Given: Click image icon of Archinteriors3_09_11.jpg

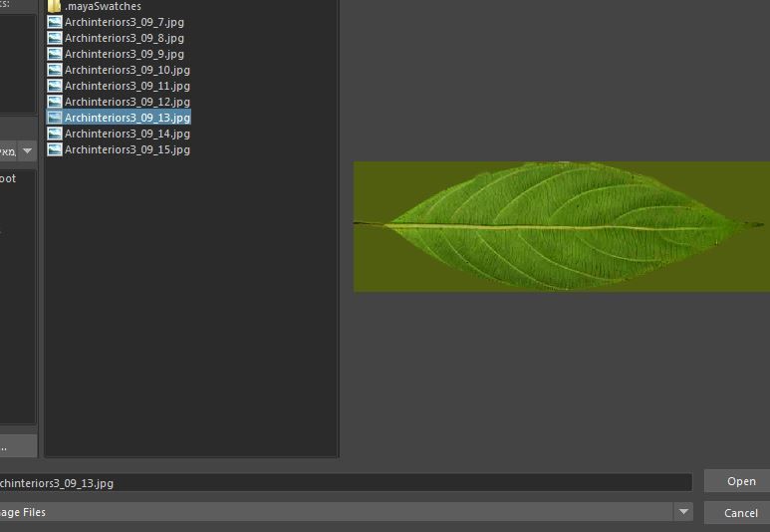Looking at the screenshot, I should coord(55,86).
